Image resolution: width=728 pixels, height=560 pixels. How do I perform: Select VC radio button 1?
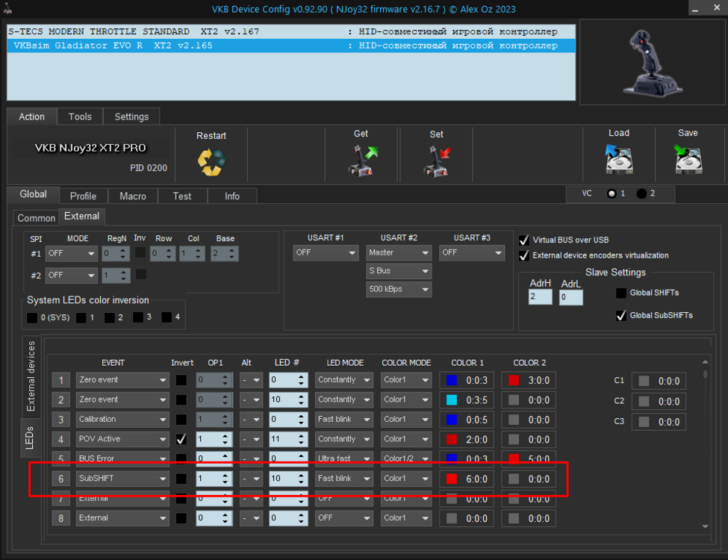tap(612, 193)
